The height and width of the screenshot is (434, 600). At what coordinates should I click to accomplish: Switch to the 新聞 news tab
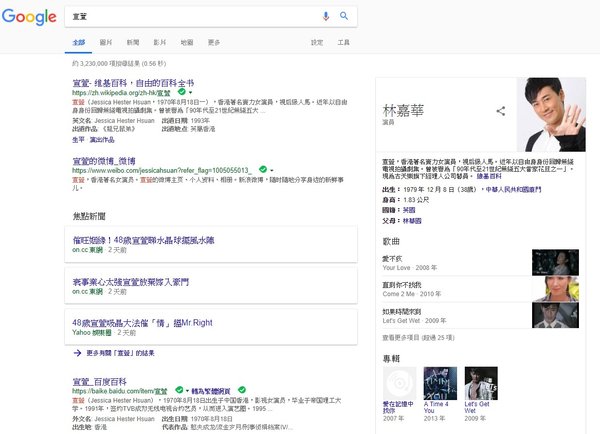tap(133, 43)
